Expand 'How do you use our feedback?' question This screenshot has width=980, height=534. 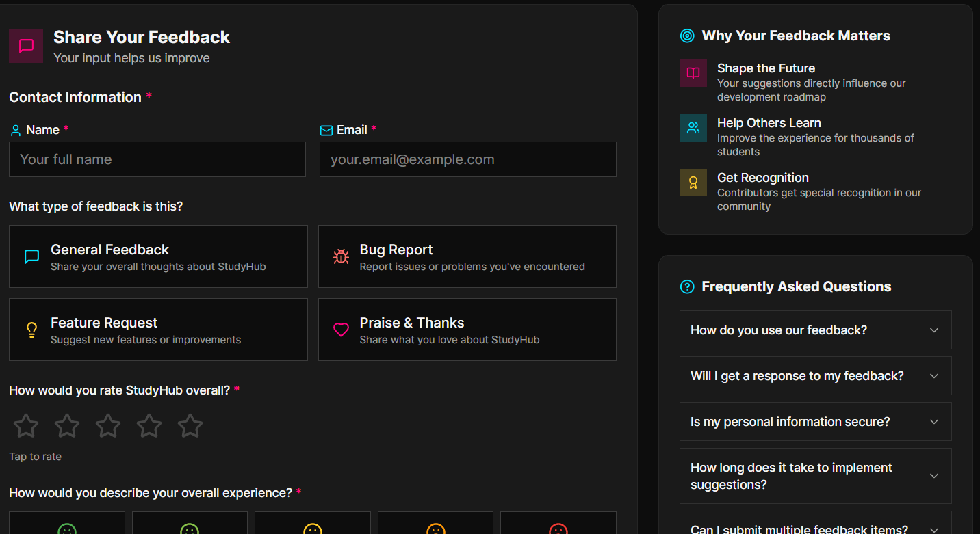pos(815,330)
